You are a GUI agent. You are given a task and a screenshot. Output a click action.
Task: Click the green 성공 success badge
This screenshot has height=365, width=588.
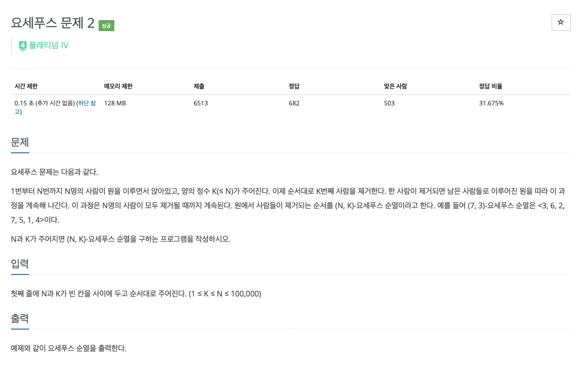(106, 26)
